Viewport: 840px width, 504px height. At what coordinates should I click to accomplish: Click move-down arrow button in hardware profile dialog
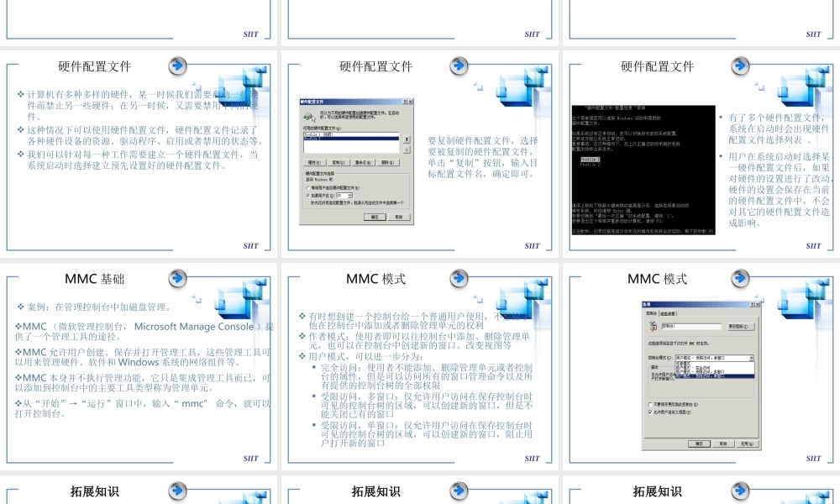click(x=407, y=150)
